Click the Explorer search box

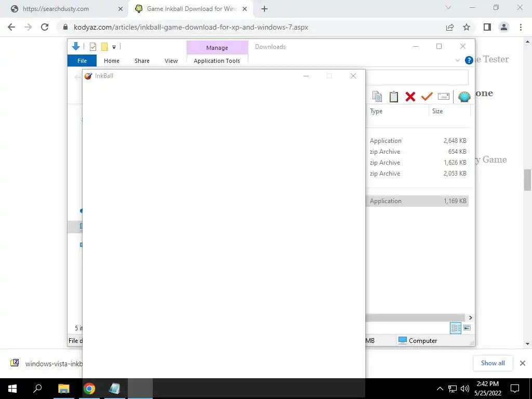(x=417, y=77)
